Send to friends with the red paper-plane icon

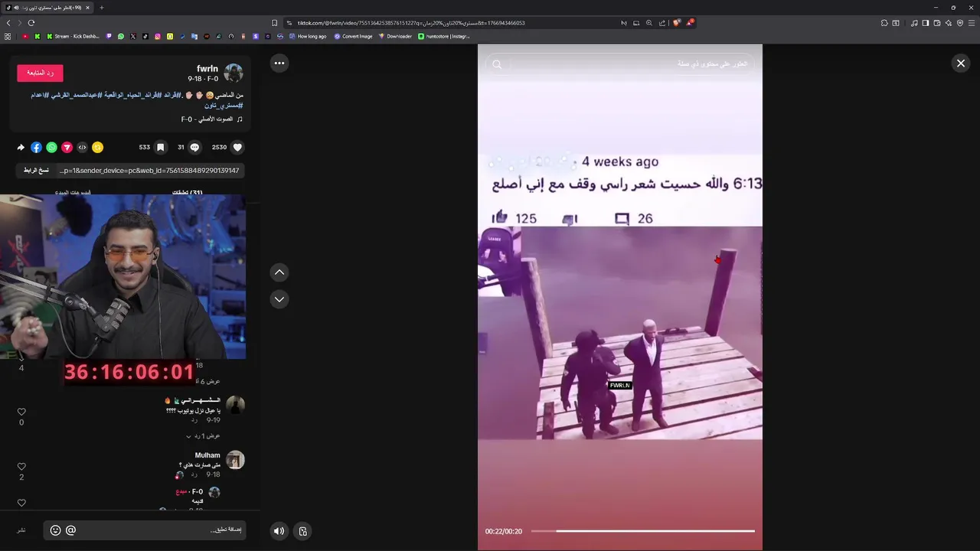click(x=67, y=147)
